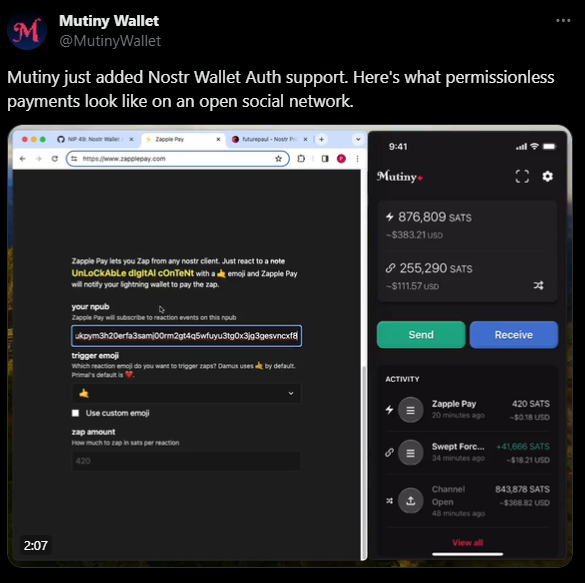The height and width of the screenshot is (583, 585).
Task: Open Mutiny settings gear icon
Action: (x=547, y=176)
